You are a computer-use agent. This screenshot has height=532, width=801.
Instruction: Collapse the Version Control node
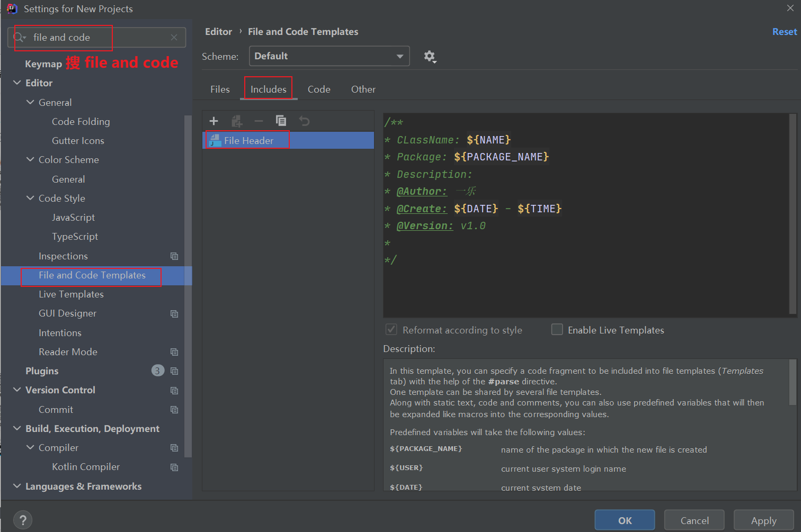17,390
